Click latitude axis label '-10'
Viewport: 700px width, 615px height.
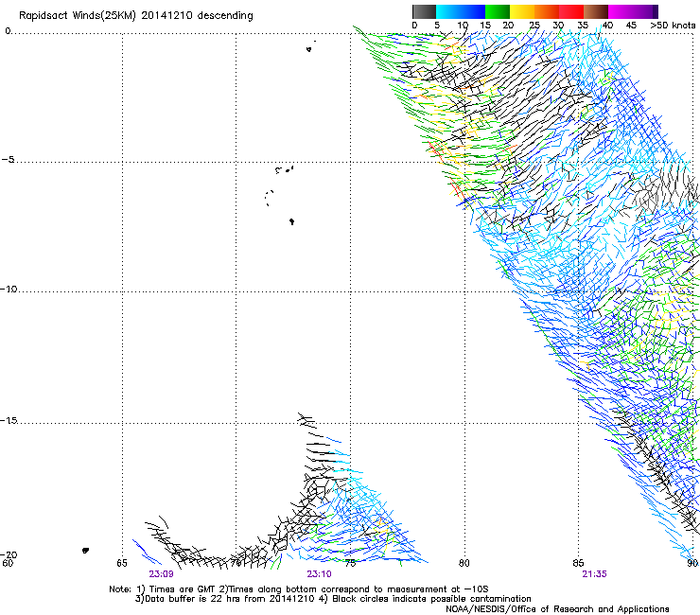[9, 289]
